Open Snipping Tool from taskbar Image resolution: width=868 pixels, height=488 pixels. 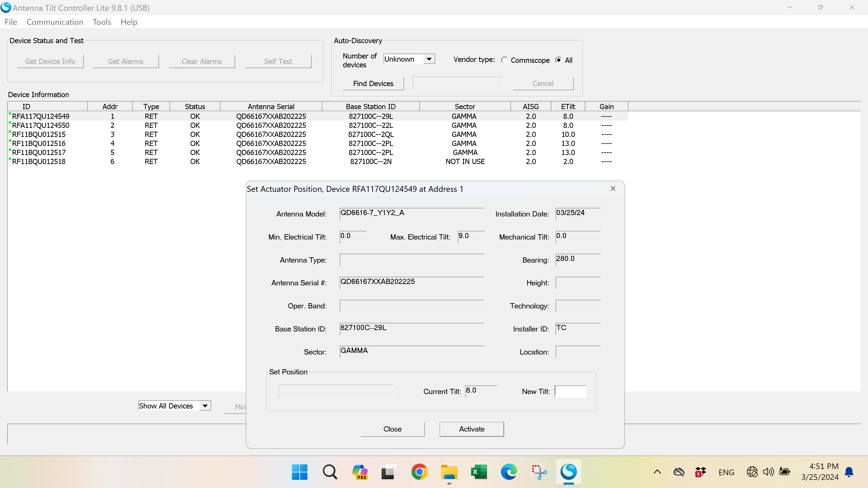(x=539, y=472)
